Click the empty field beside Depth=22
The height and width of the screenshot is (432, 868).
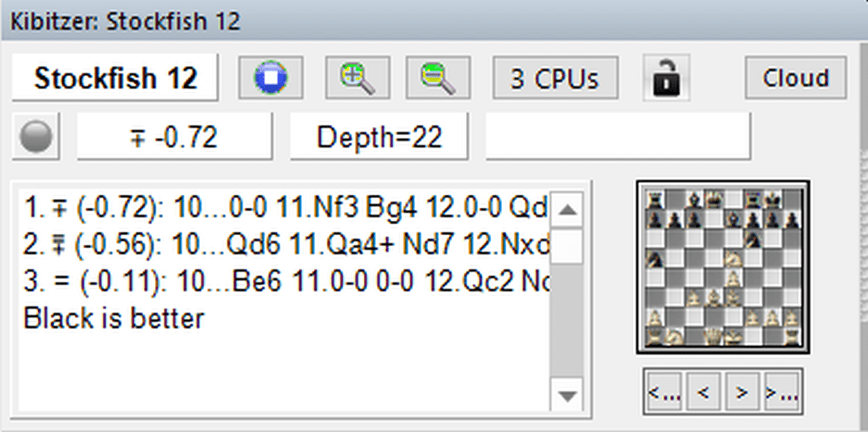point(618,136)
